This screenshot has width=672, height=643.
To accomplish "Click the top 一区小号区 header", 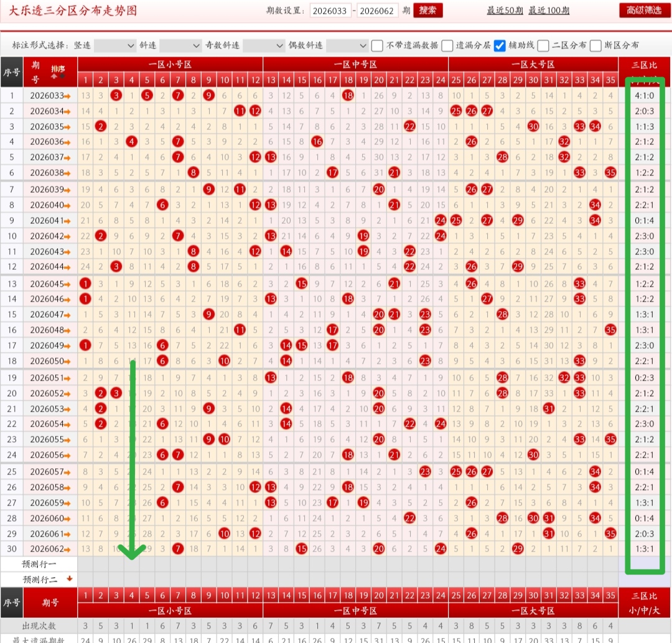I will point(170,65).
